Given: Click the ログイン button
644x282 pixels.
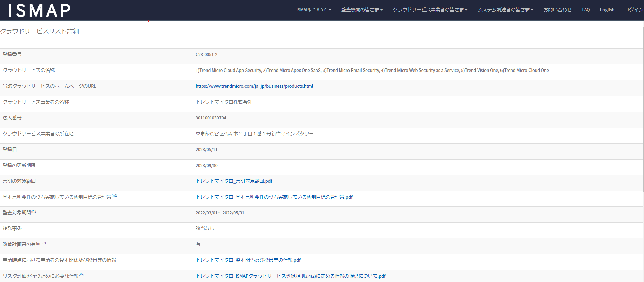Looking at the screenshot, I should [x=633, y=10].
